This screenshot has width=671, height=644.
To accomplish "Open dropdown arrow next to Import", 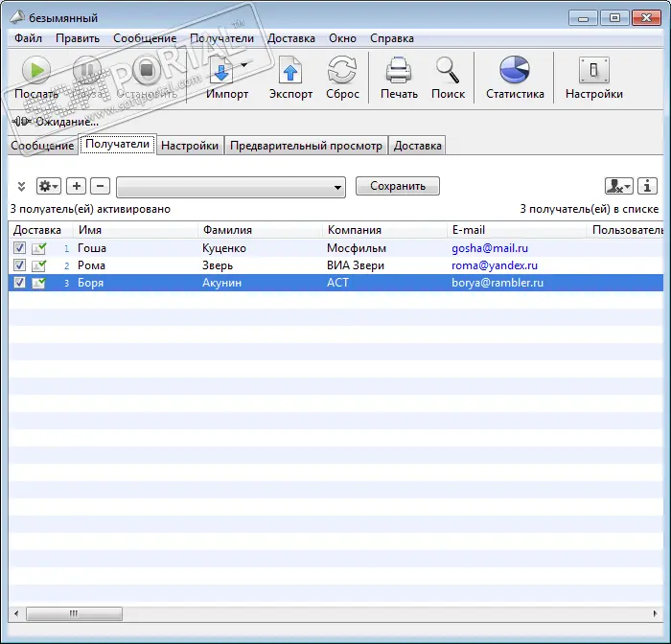I will [x=245, y=65].
